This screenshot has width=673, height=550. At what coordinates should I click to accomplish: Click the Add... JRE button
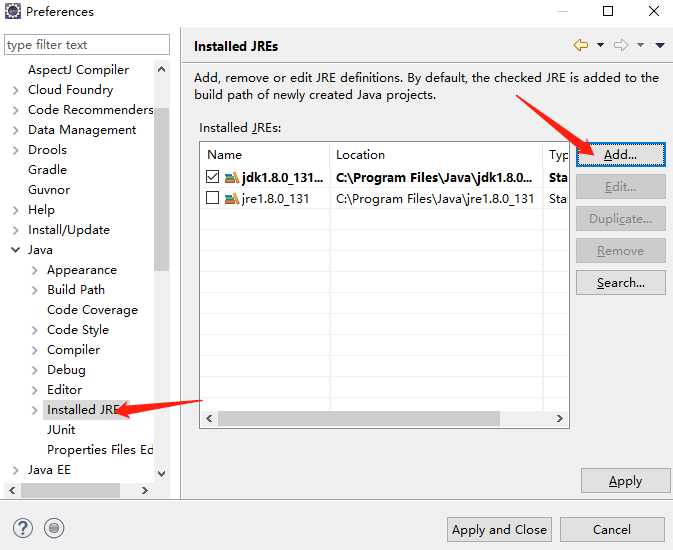(x=621, y=155)
